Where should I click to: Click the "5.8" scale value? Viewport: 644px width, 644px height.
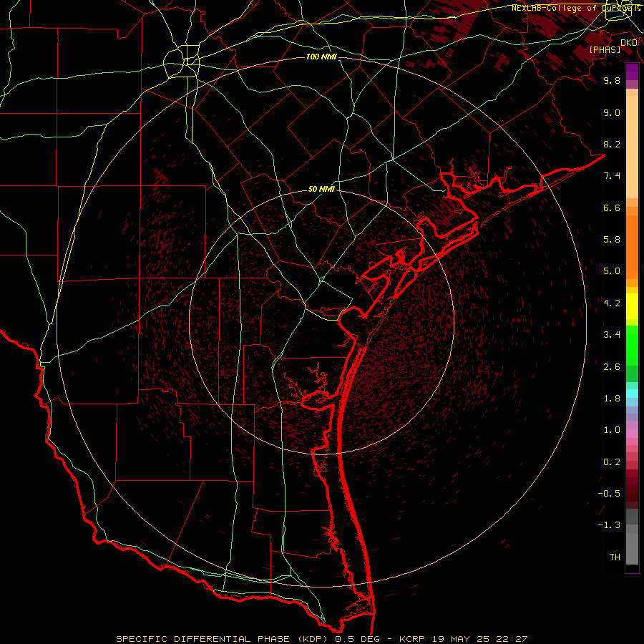point(612,240)
